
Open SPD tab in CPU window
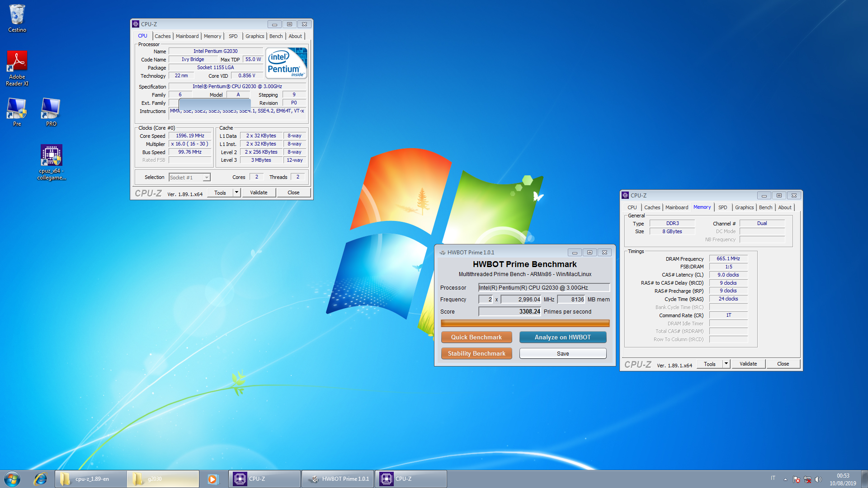[x=233, y=36]
